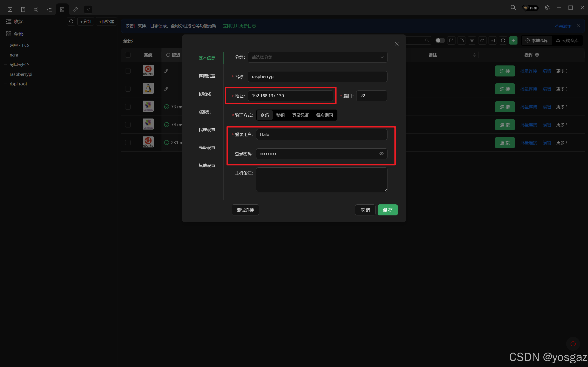588x367 pixels.
Task: Check the checkbox for first ubuntu row
Action: [128, 71]
